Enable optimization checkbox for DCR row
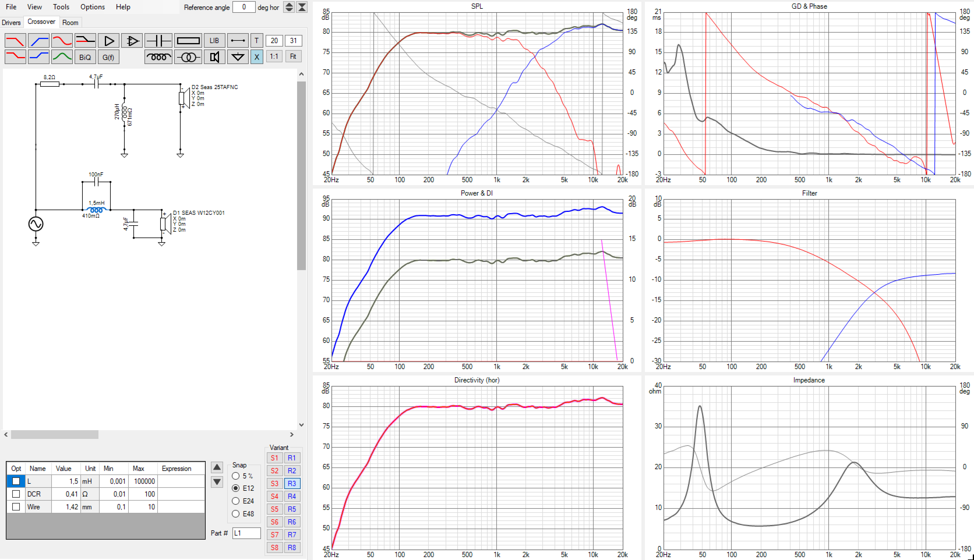This screenshot has width=974, height=560. tap(16, 494)
